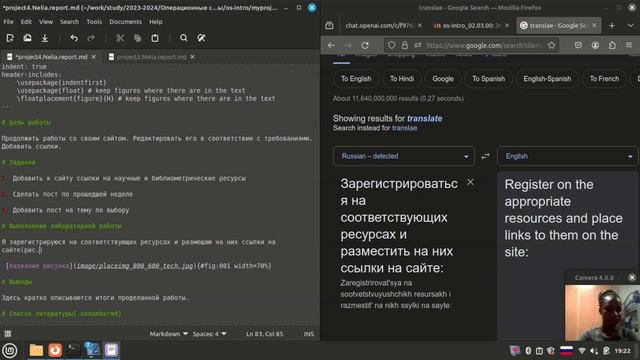Create a new document in text editor
Screen dimensions: 640x360
pos(10,38)
